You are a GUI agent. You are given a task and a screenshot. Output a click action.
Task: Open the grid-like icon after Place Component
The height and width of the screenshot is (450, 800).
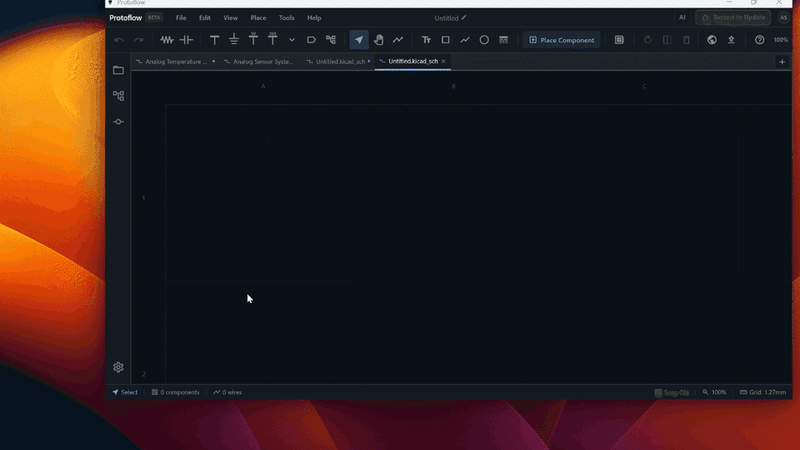click(x=619, y=40)
